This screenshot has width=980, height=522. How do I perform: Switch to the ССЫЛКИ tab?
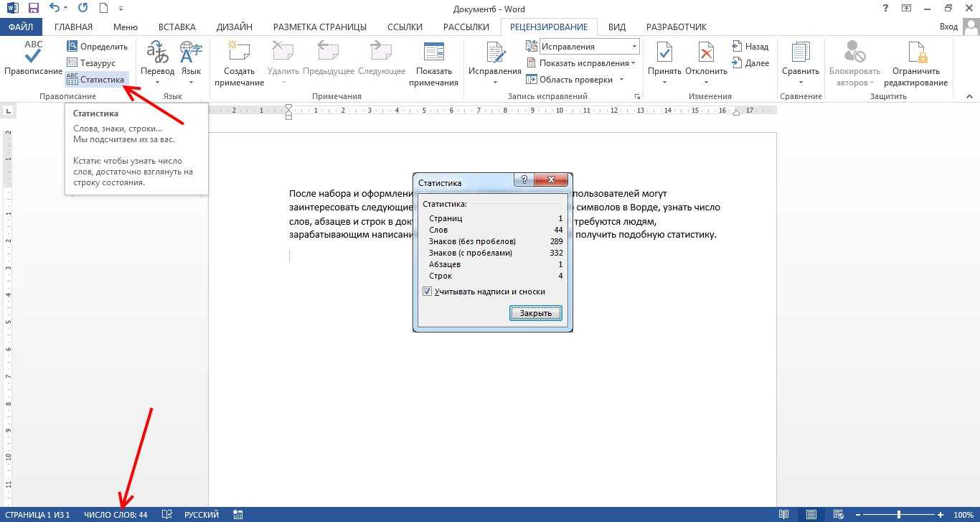click(405, 27)
